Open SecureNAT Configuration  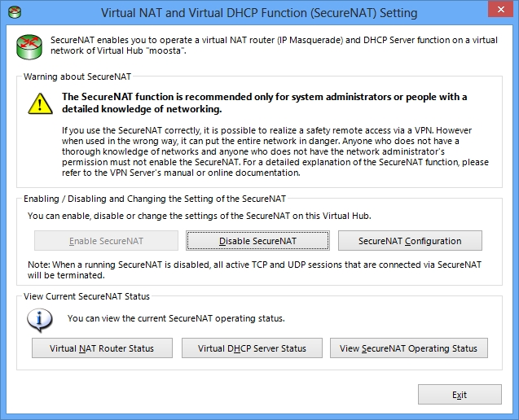410,241
